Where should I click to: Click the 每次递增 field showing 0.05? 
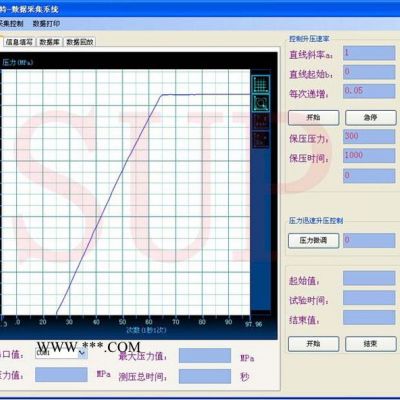tap(369, 91)
